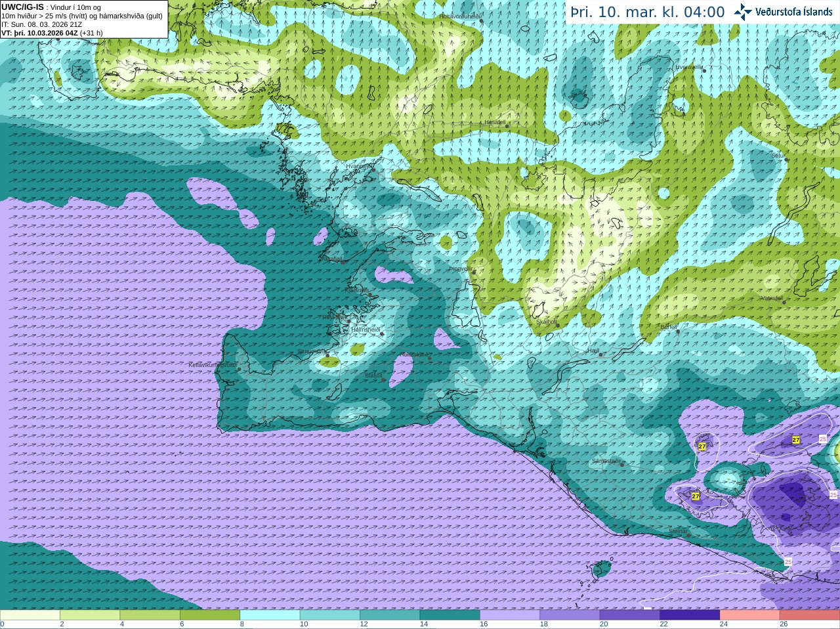The width and height of the screenshot is (840, 629).
Task: Click the 16–18 m/s lavender legend swatch
Action: tap(510, 615)
